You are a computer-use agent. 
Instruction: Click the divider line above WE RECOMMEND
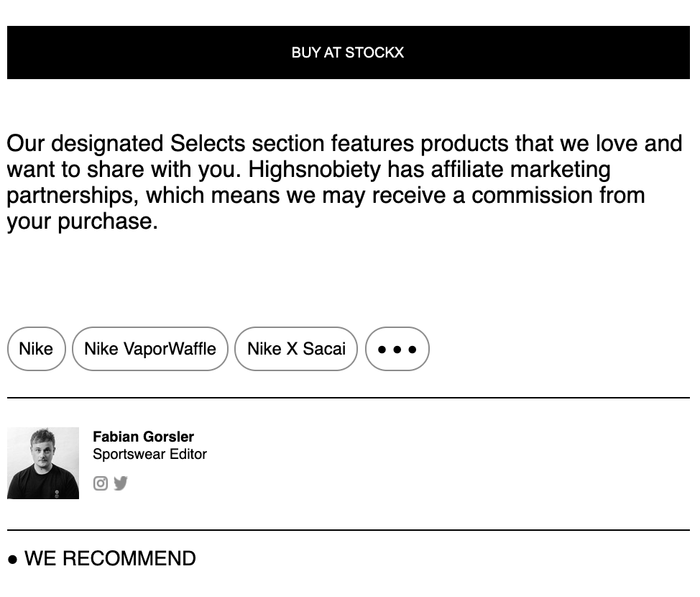348,530
